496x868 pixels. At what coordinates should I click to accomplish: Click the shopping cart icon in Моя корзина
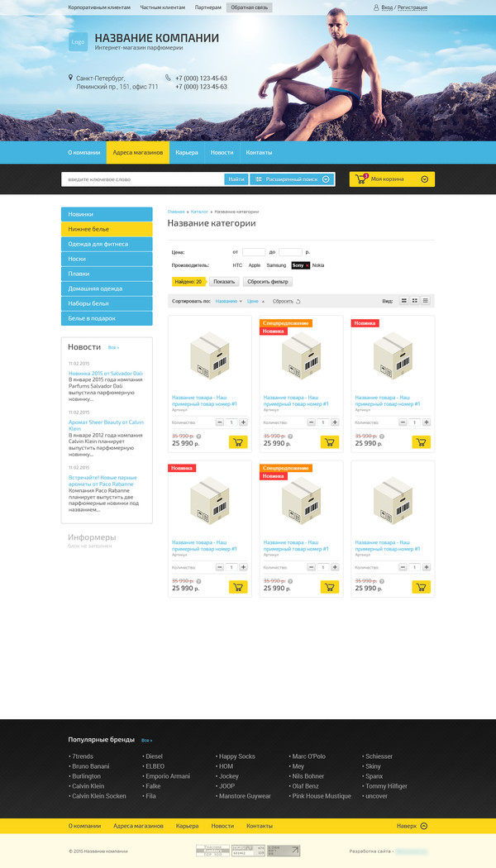pyautogui.click(x=361, y=179)
